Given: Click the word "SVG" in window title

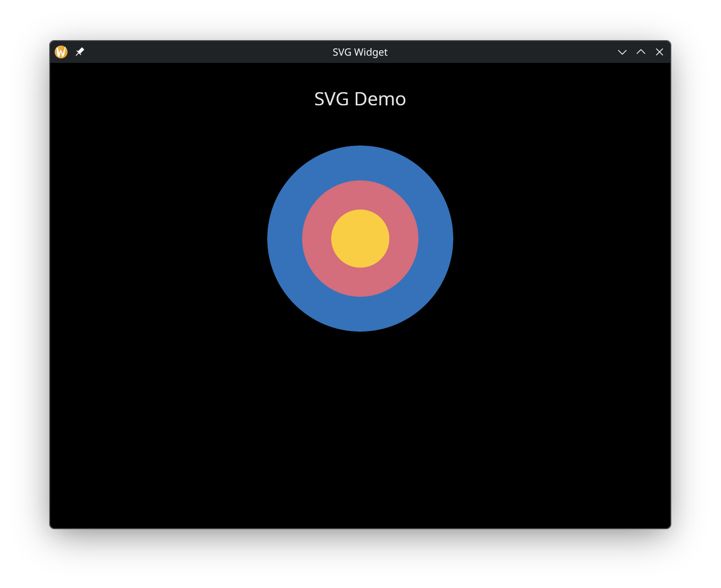Looking at the screenshot, I should tap(342, 52).
